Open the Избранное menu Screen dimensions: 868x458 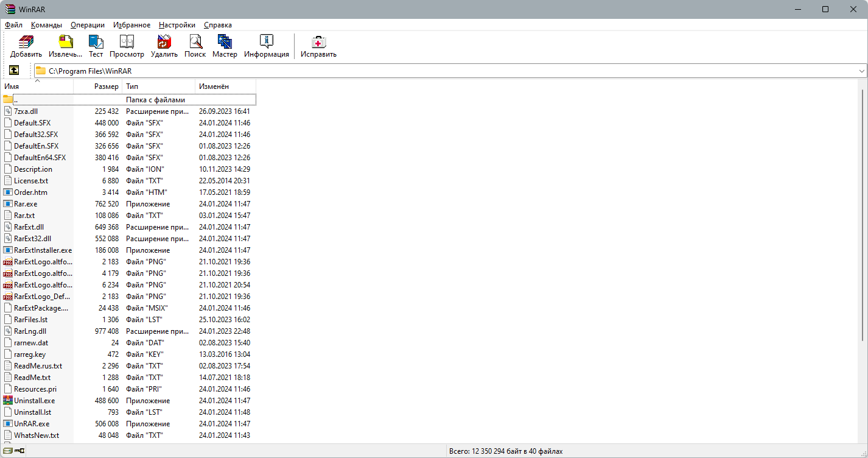pyautogui.click(x=131, y=25)
